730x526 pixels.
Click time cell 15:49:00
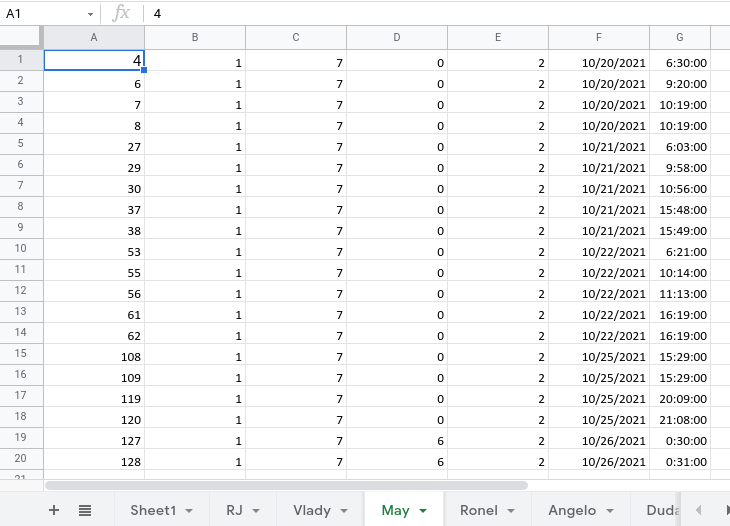(680, 229)
